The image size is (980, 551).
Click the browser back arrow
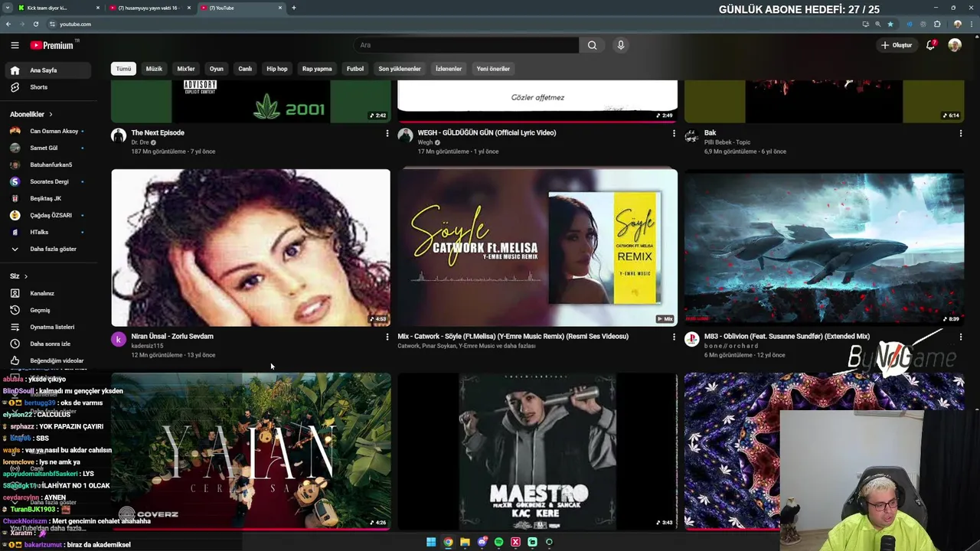(8, 24)
